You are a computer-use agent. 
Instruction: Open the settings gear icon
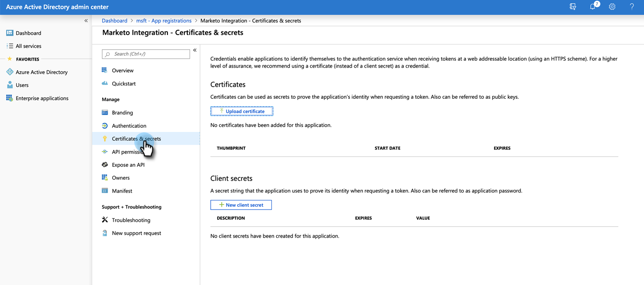[612, 7]
